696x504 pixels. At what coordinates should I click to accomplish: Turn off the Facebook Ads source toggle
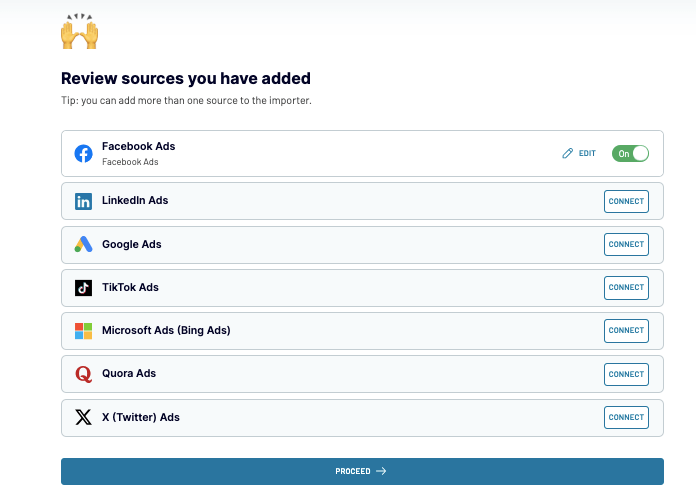tap(630, 154)
